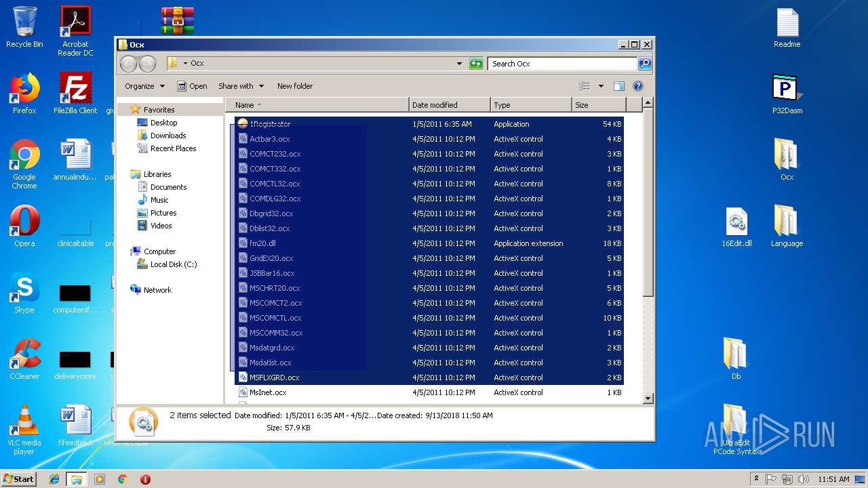The width and height of the screenshot is (868, 488).
Task: Open the Organize menu dropdown
Action: 144,86
